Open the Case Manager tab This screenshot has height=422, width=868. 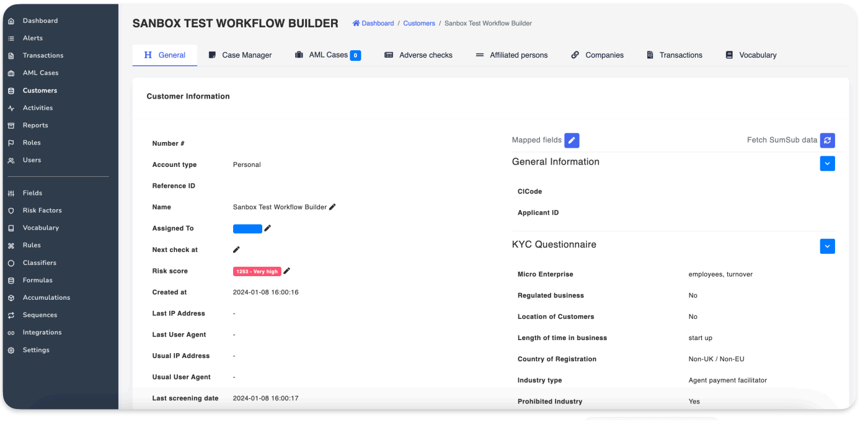tap(240, 55)
